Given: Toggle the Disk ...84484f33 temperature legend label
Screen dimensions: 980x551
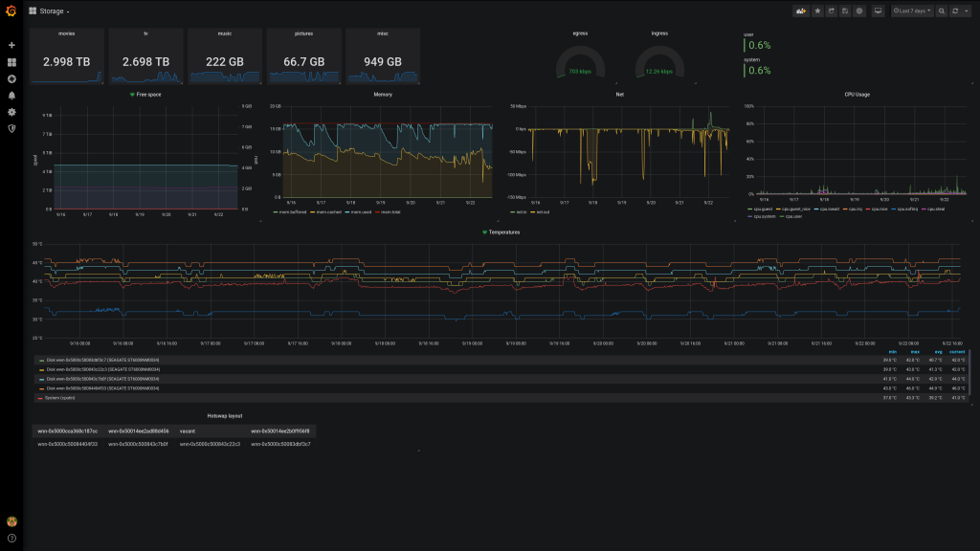Looking at the screenshot, I should click(x=102, y=388).
